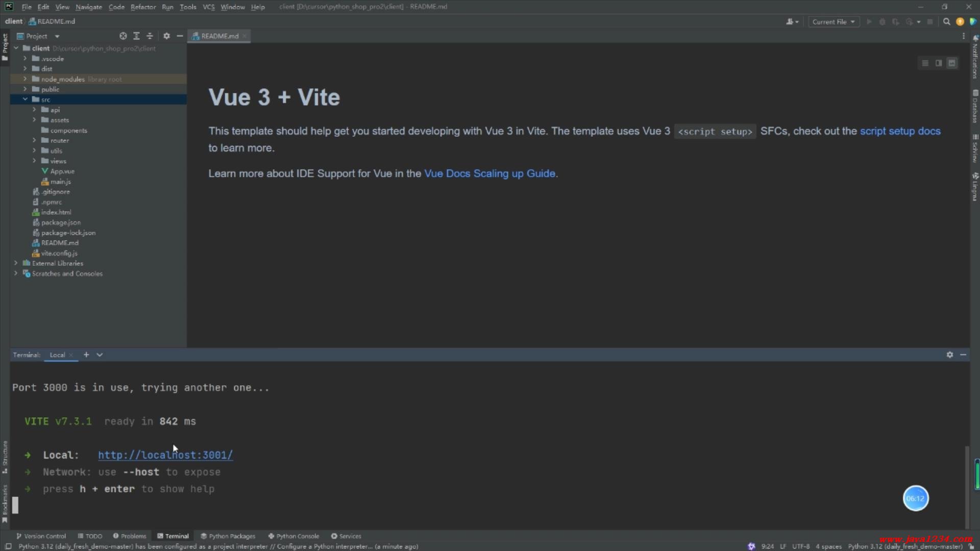Viewport: 980px width, 551px height.
Task: Click the Collapse All icon in Project panel
Action: (x=150, y=36)
